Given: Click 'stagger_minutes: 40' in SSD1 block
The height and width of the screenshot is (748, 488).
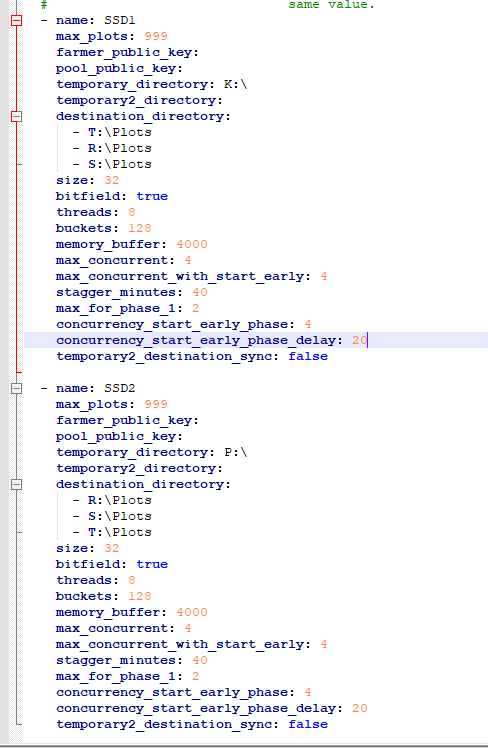Looking at the screenshot, I should click(132, 292).
